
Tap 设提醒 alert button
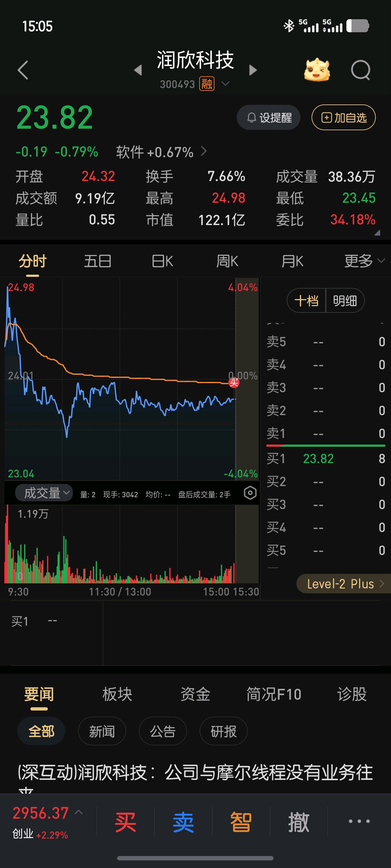268,117
